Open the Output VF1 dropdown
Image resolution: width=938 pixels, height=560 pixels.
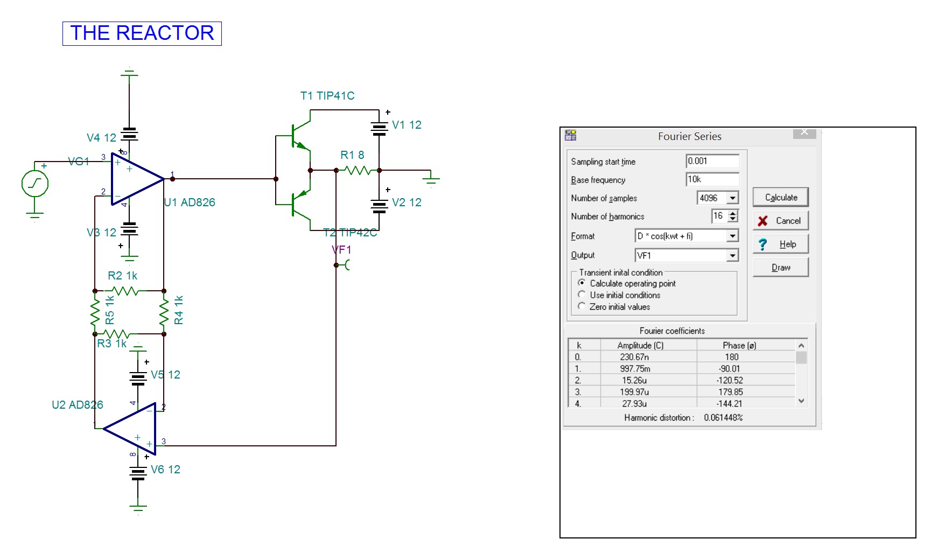tap(732, 255)
